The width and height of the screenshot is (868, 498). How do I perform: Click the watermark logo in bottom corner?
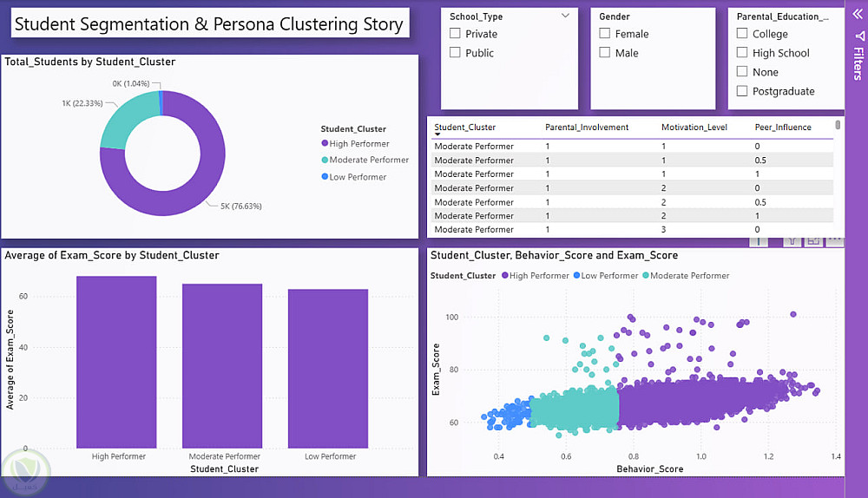coord(25,472)
